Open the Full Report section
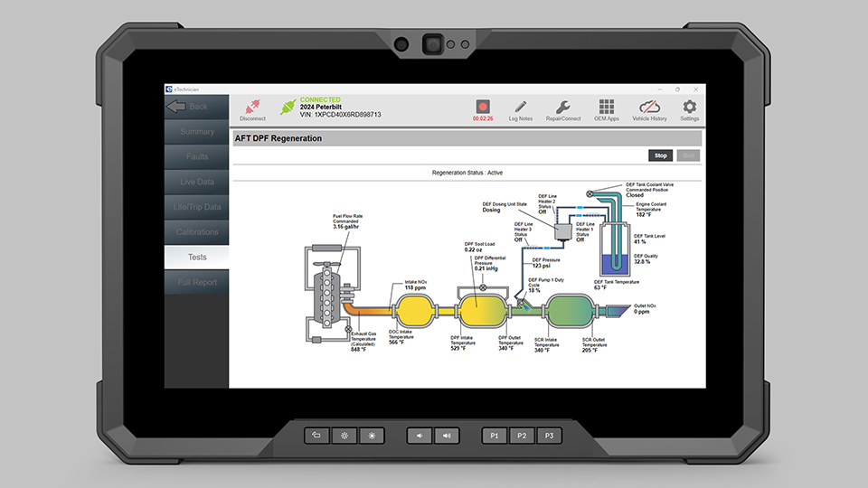868x488 pixels. [x=196, y=282]
